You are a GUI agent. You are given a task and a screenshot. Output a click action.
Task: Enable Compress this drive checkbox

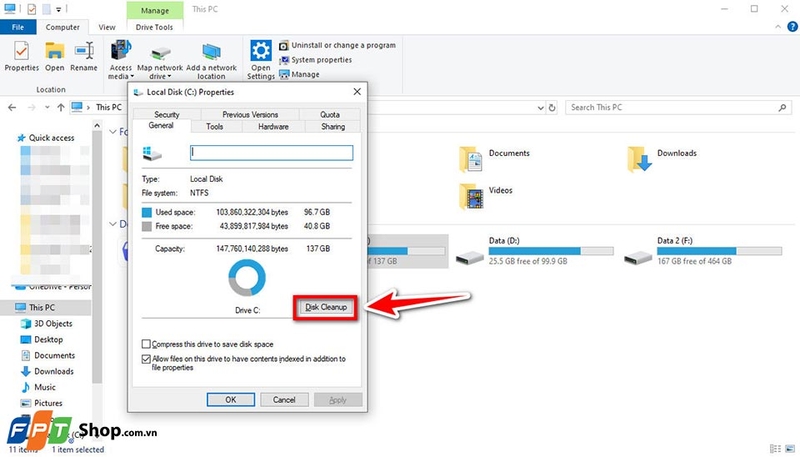click(x=146, y=344)
